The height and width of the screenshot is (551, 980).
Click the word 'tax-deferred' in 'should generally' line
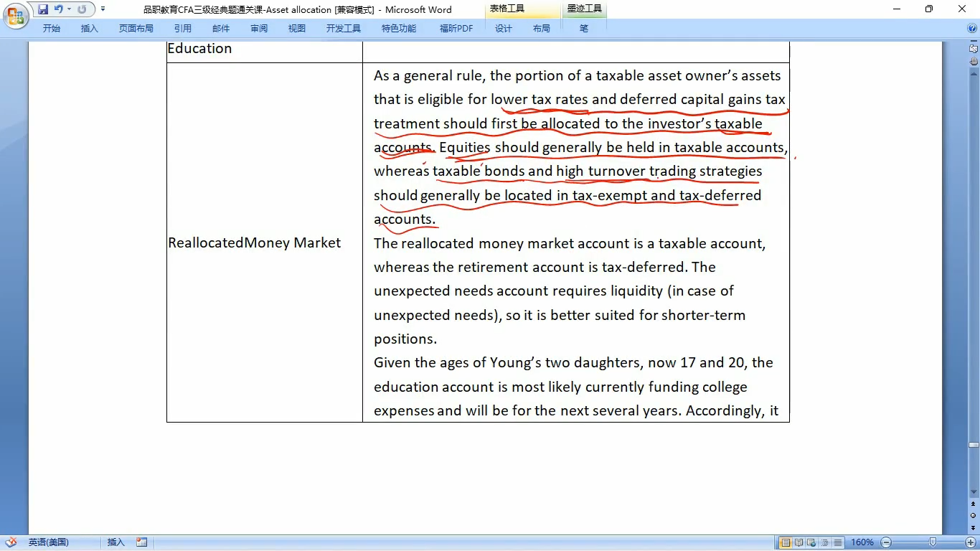(x=720, y=195)
